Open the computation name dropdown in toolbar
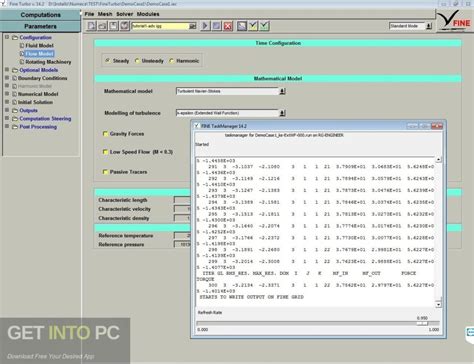The width and height of the screenshot is (474, 364). pos(193,26)
